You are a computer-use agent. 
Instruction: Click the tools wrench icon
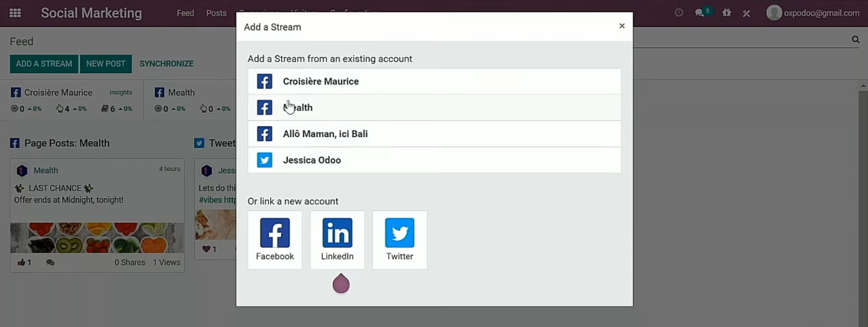pos(746,13)
